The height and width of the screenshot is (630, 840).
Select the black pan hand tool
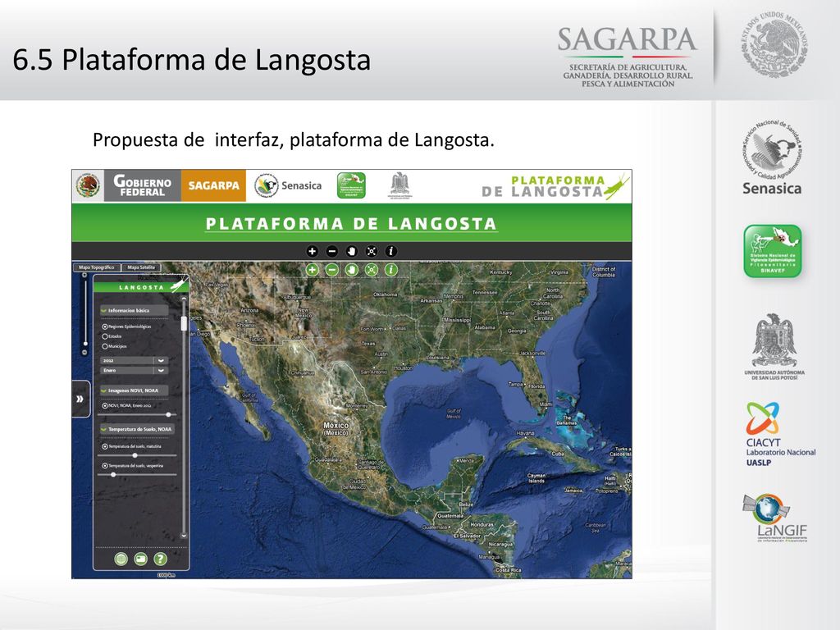[x=351, y=251]
